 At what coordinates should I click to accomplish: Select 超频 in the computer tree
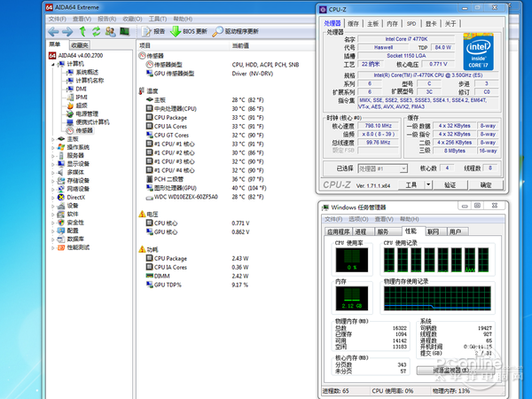pyautogui.click(x=82, y=106)
